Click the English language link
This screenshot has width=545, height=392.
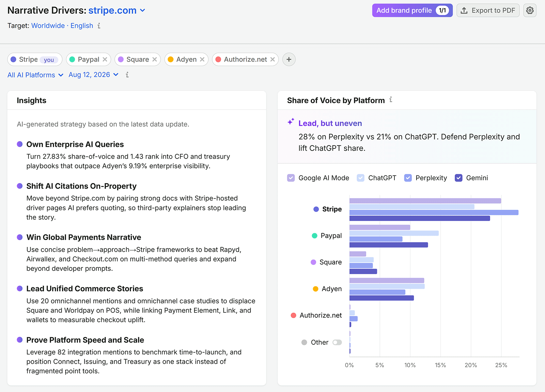coord(82,26)
